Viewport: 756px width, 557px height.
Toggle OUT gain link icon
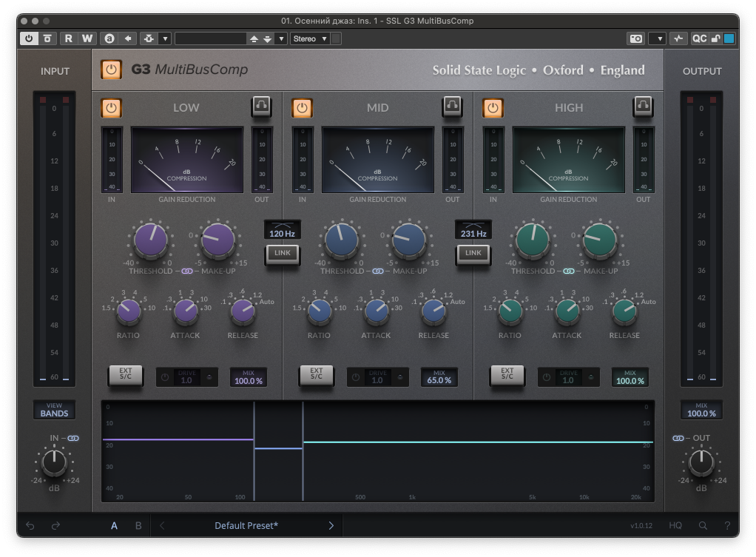[678, 439]
